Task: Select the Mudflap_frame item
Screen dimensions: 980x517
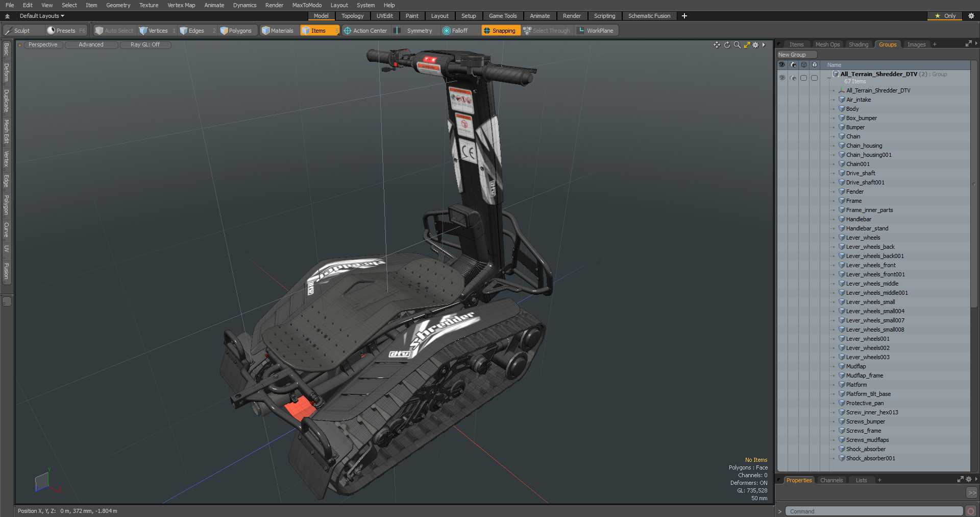Action: [864, 375]
